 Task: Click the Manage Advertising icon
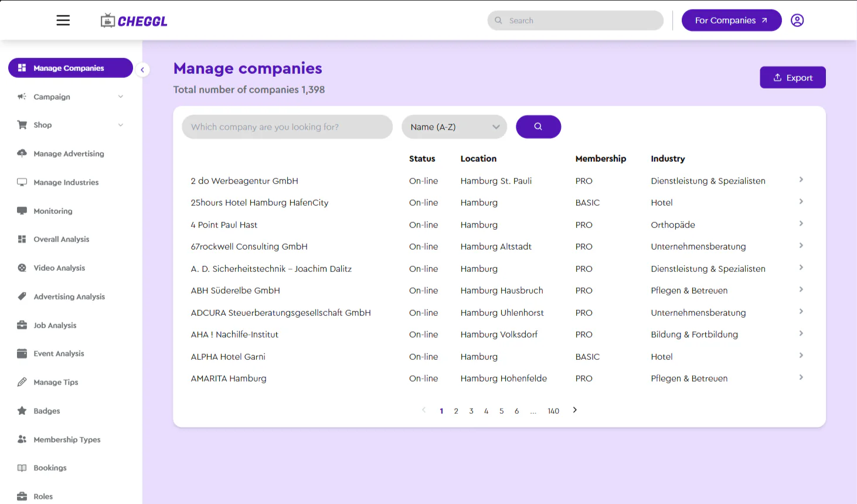click(x=22, y=154)
